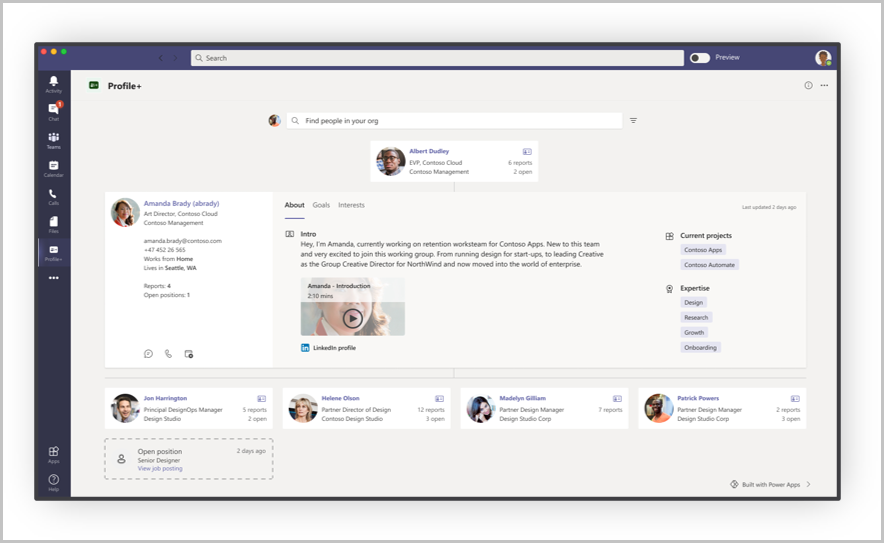Click amanda.brady@contoso.com email text

183,241
